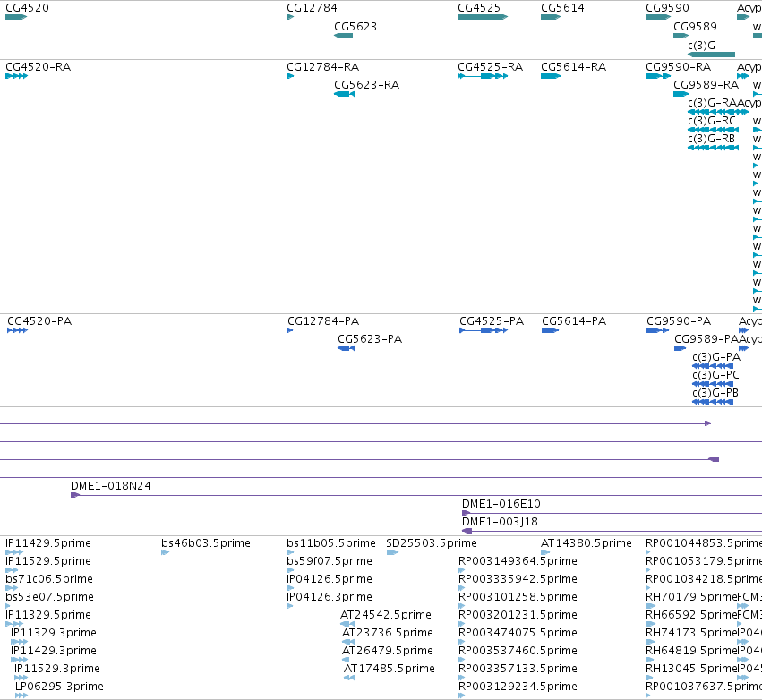762x700 pixels.
Task: Click the bs59f07.5prime EST label
Action: click(329, 561)
